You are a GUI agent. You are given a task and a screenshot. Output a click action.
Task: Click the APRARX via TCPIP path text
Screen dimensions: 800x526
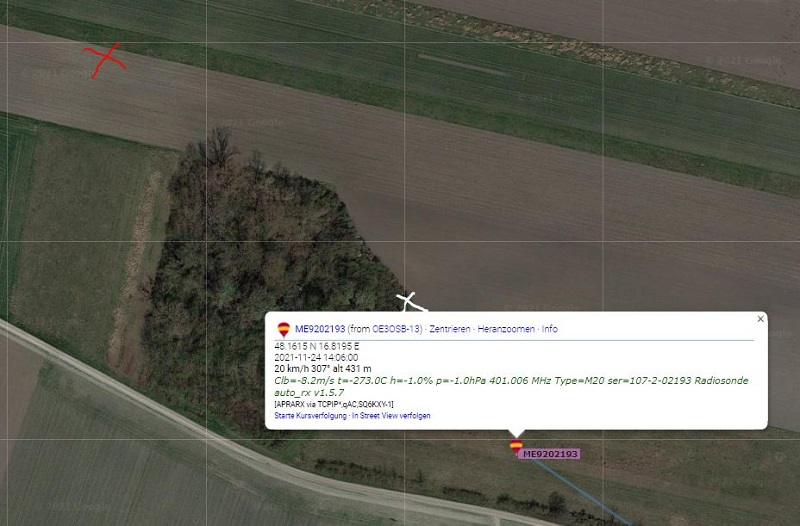[334, 405]
